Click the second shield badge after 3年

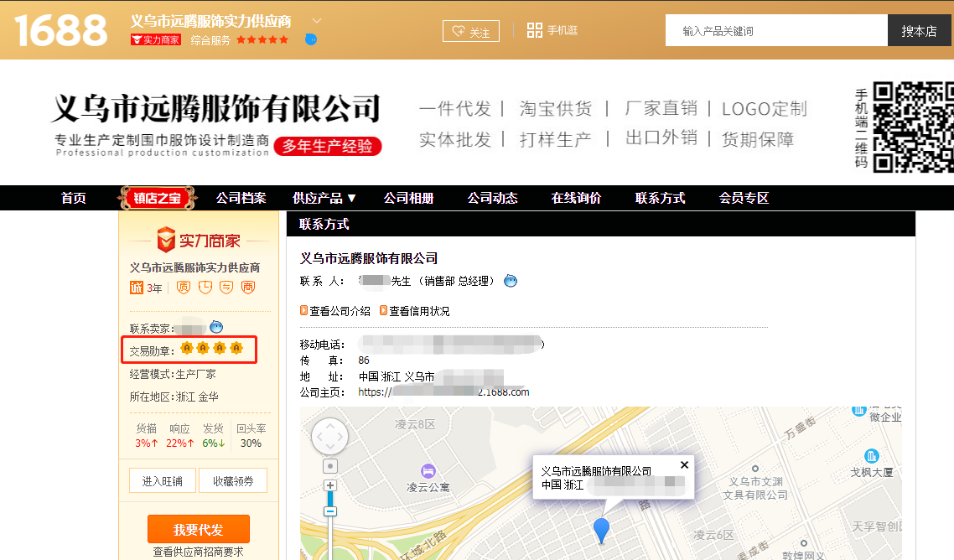[205, 288]
